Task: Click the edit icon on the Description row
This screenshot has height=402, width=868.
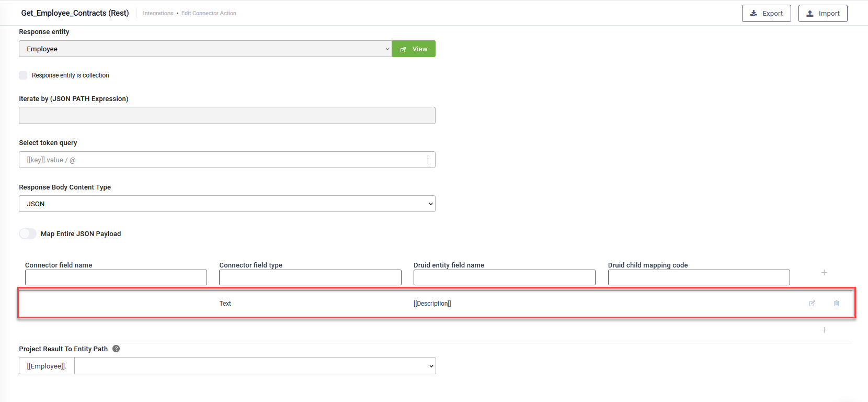Action: (812, 304)
